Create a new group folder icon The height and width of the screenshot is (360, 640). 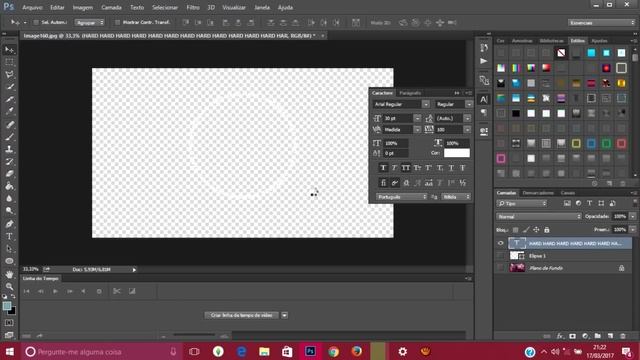[x=598, y=336]
